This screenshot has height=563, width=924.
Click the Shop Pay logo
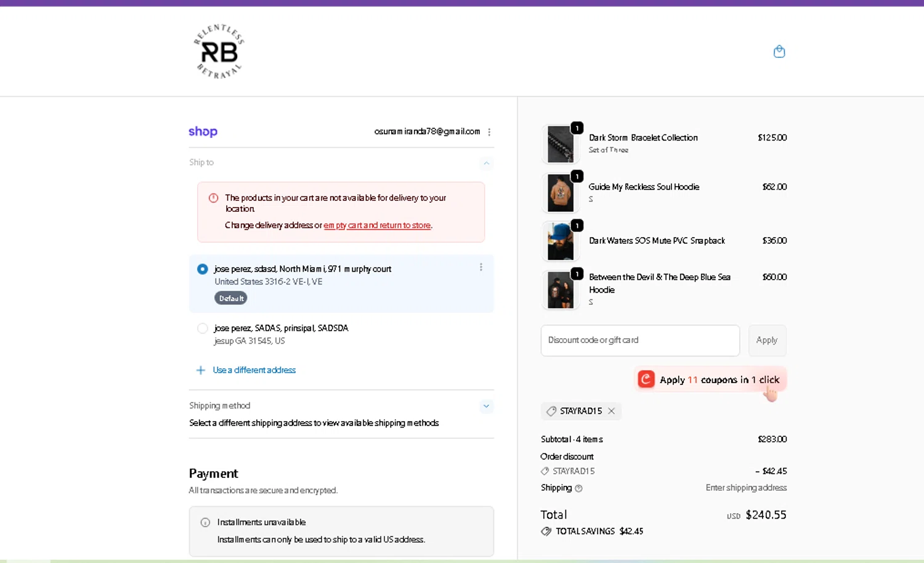[203, 131]
